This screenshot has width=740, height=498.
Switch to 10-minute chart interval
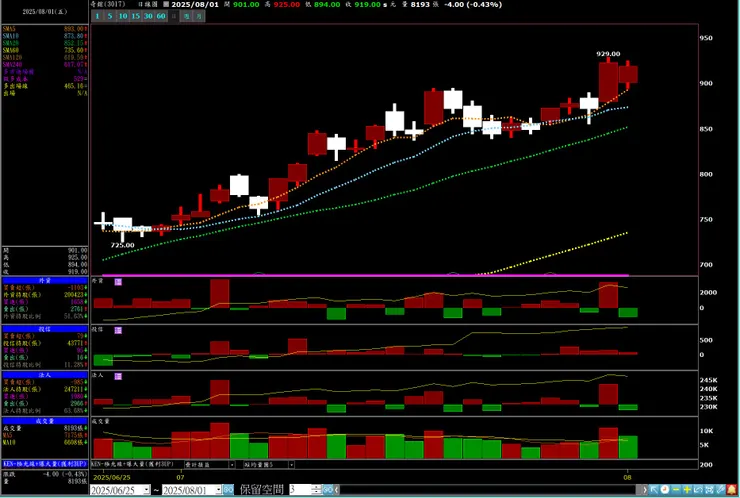(x=123, y=16)
